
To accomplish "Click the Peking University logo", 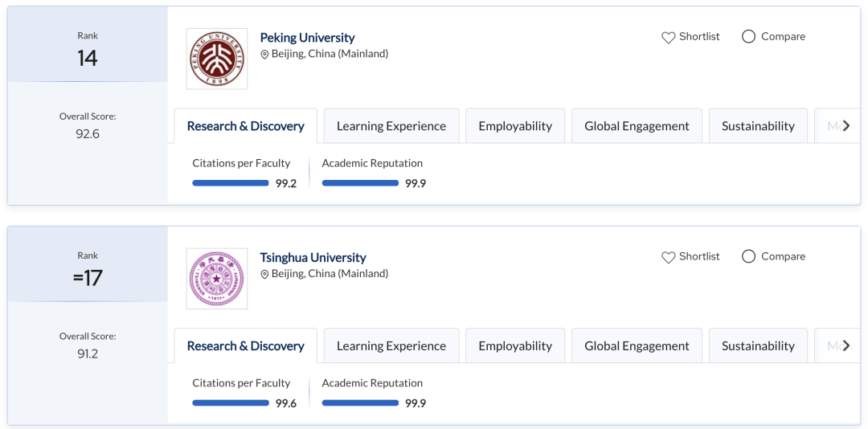I will pyautogui.click(x=217, y=59).
